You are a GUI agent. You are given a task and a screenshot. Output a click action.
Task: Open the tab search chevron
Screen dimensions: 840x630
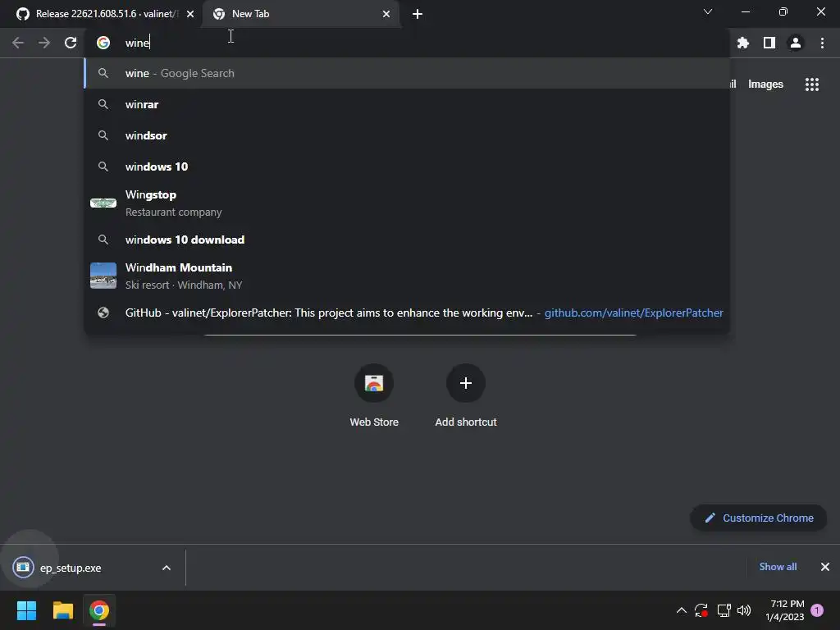[708, 11]
